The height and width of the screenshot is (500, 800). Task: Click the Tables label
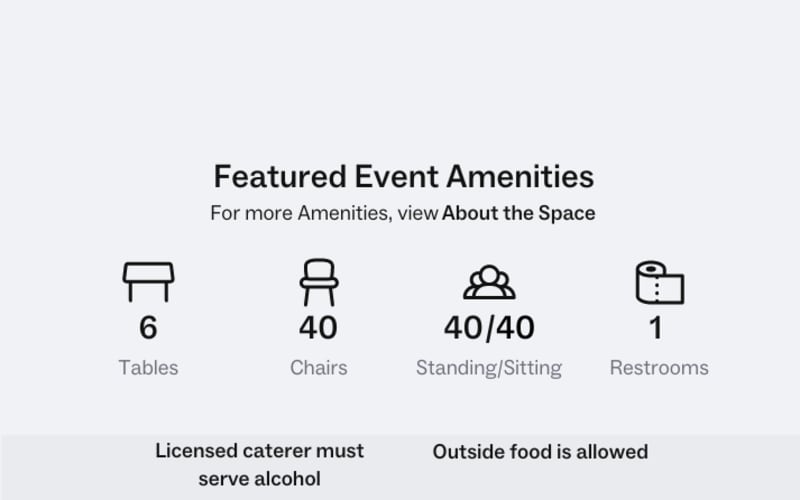click(x=148, y=368)
